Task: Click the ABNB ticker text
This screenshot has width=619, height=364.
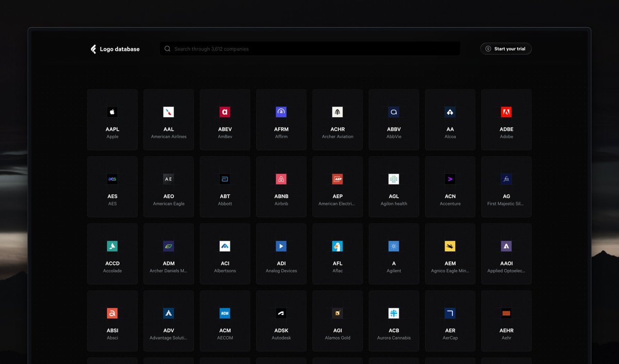Action: pos(281,196)
